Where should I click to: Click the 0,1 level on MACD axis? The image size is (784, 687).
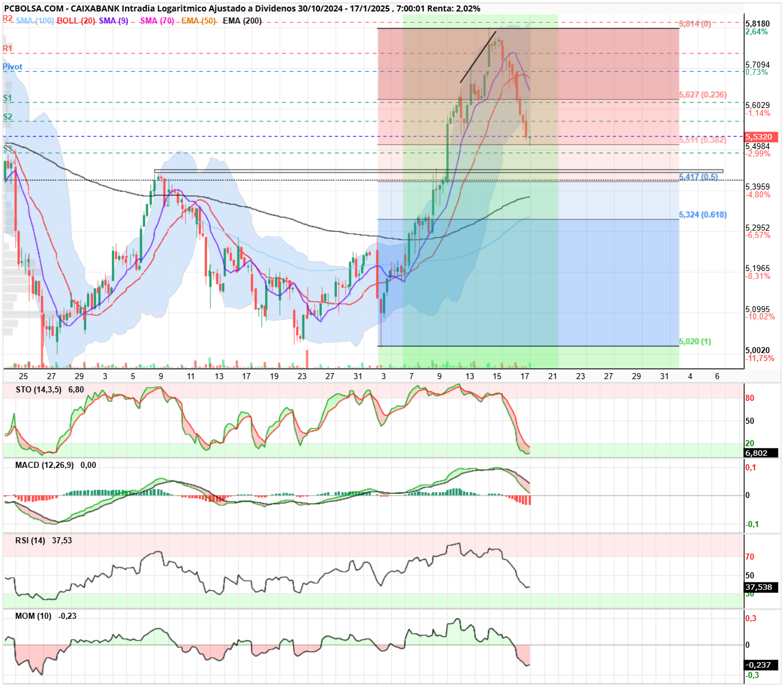click(751, 468)
